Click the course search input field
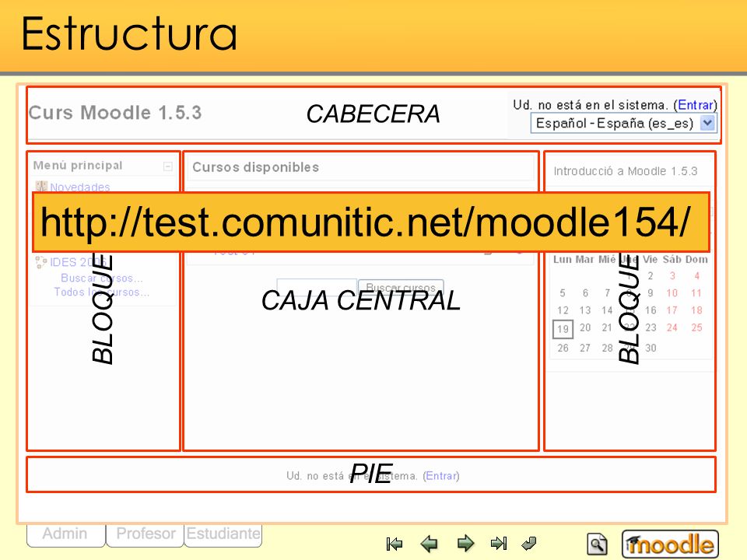The image size is (747, 560). tap(317, 287)
